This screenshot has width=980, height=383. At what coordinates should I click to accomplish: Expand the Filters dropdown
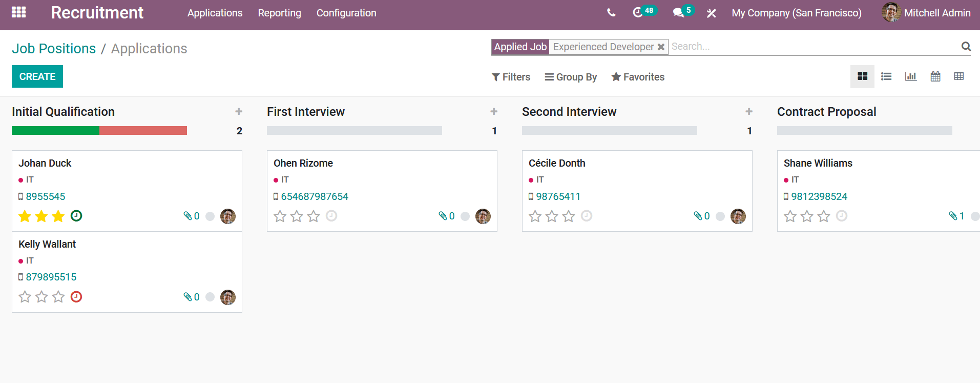(x=511, y=77)
